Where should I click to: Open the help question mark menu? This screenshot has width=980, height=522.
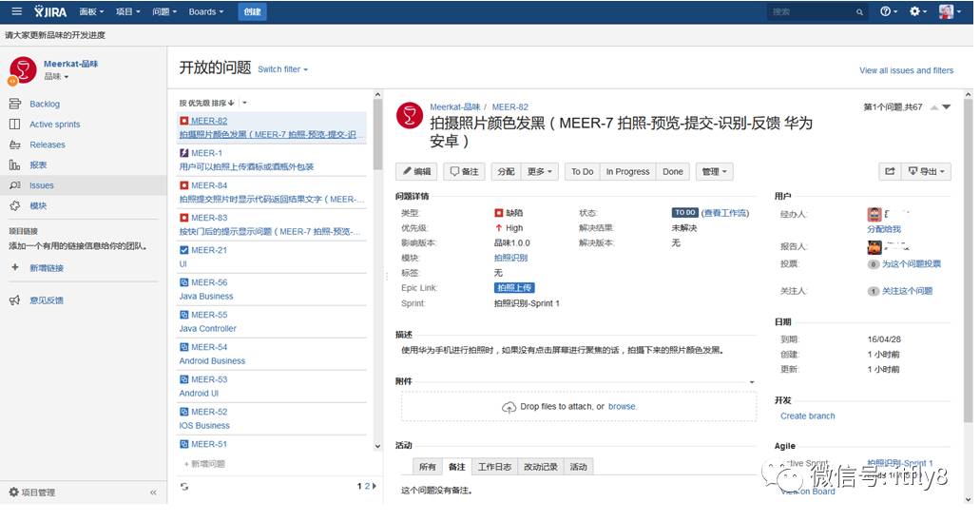(x=888, y=11)
